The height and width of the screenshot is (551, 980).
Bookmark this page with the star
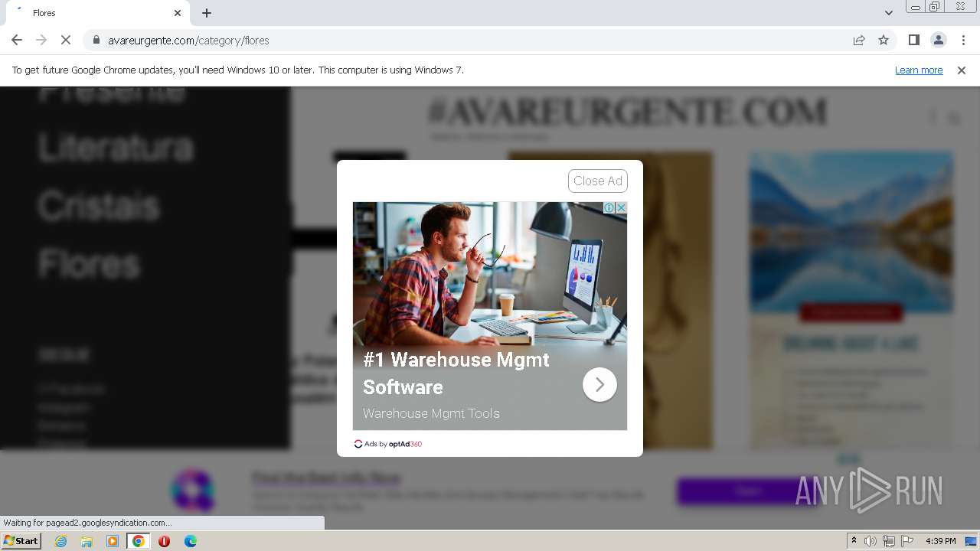pos(884,40)
